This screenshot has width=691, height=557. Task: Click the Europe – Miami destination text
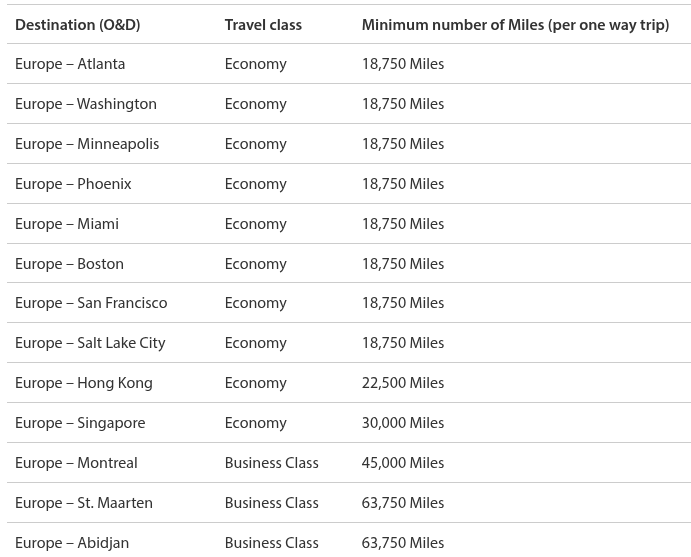67,224
